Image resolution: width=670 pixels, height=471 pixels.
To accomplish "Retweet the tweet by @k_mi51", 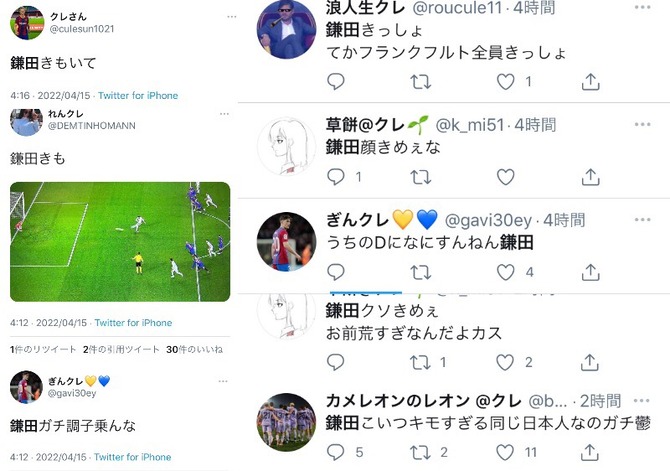I will click(x=420, y=177).
